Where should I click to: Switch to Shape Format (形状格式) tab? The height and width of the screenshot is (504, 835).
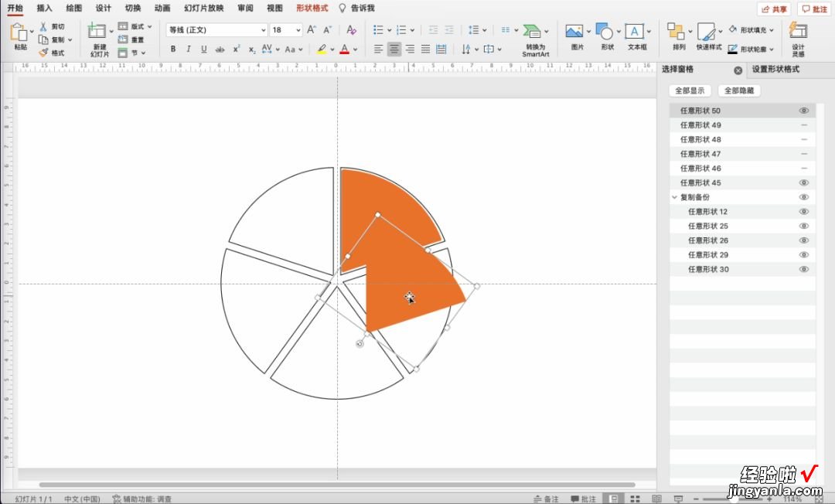[x=312, y=8]
